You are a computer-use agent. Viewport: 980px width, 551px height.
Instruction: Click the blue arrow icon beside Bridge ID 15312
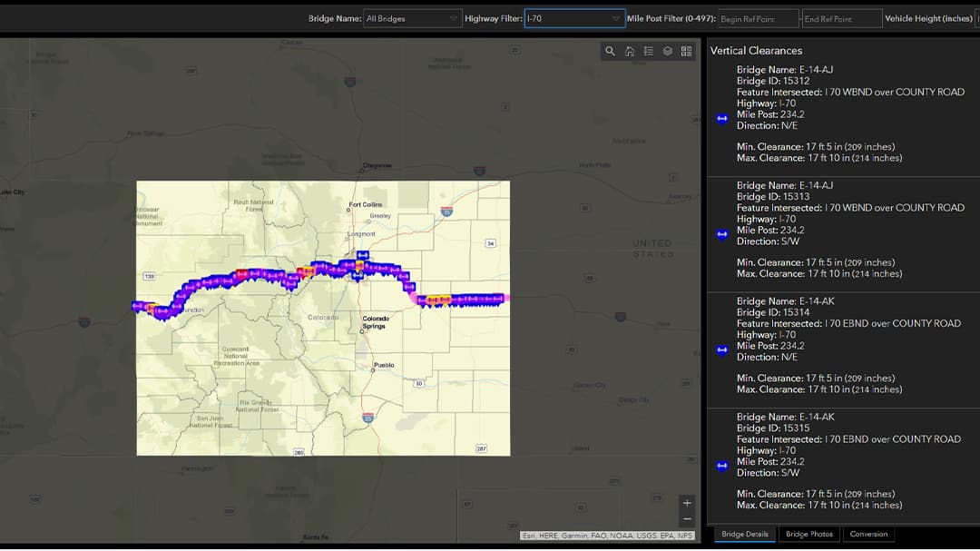(721, 118)
